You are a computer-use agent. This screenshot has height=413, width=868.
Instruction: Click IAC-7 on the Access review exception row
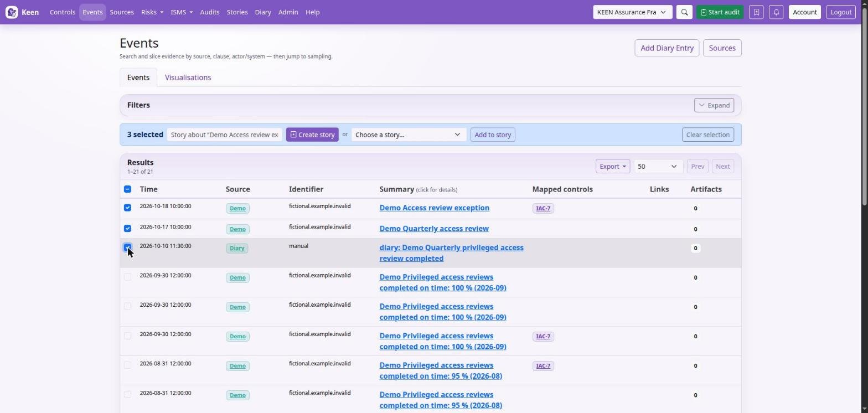pyautogui.click(x=543, y=208)
